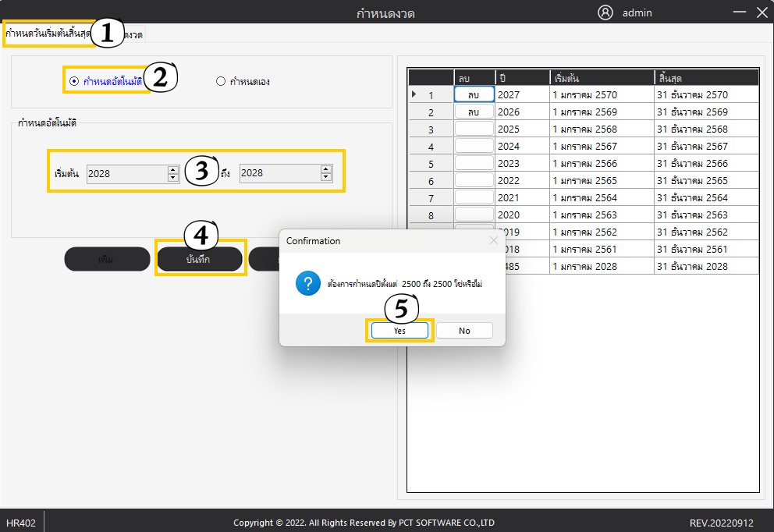Select the กำหนดเอง radio button
Viewport: 774px width, 532px height.
[x=221, y=81]
